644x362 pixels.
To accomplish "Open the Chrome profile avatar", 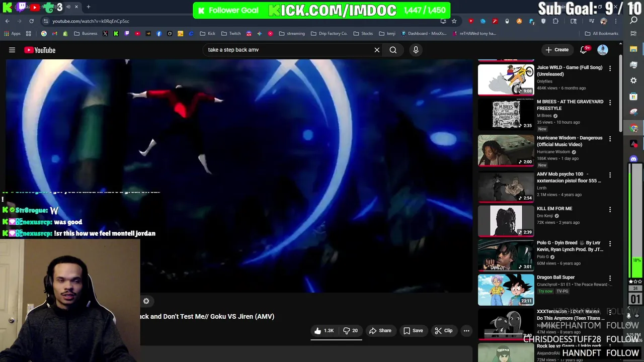I will point(604,21).
